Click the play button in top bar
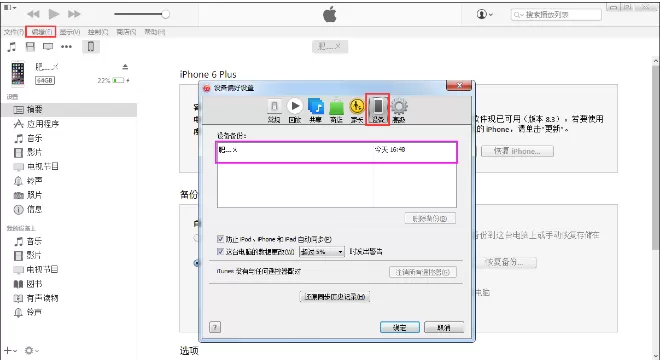The height and width of the screenshot is (360, 662). (x=54, y=14)
